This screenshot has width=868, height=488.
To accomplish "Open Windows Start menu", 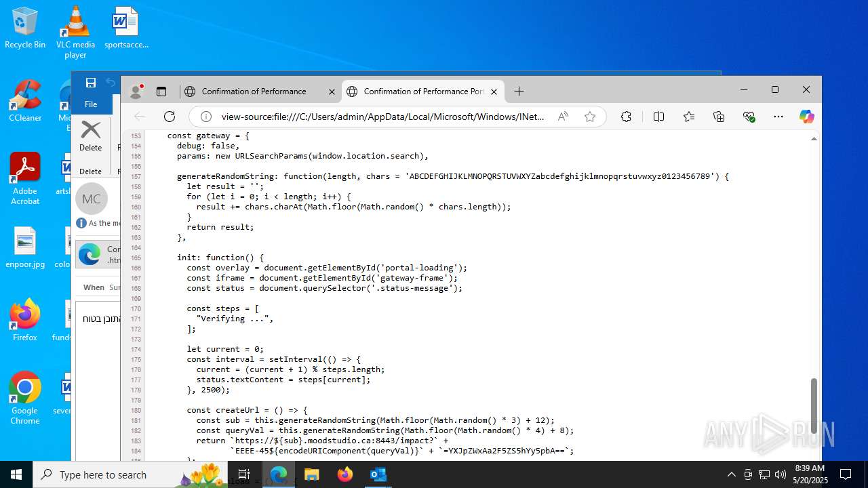I will pyautogui.click(x=16, y=474).
